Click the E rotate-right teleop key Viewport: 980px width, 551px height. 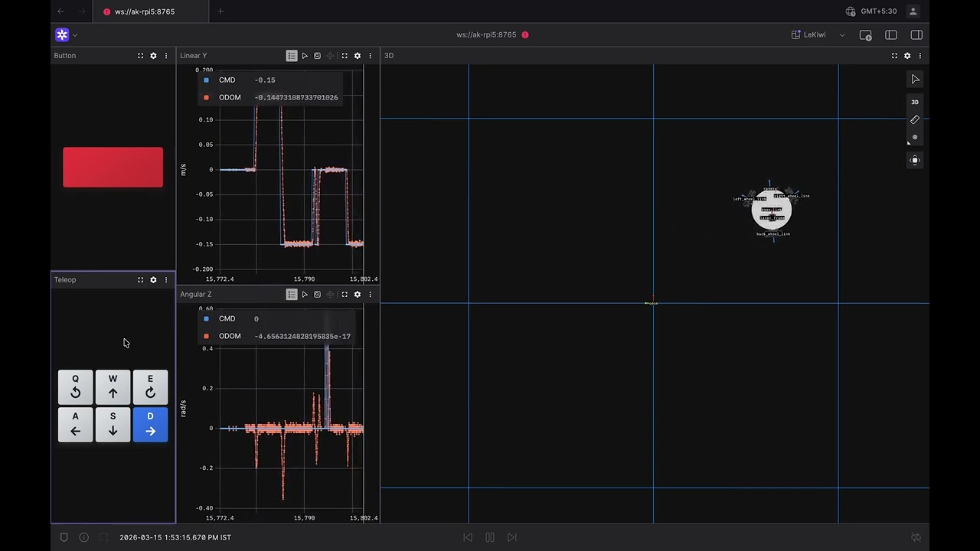click(x=150, y=386)
